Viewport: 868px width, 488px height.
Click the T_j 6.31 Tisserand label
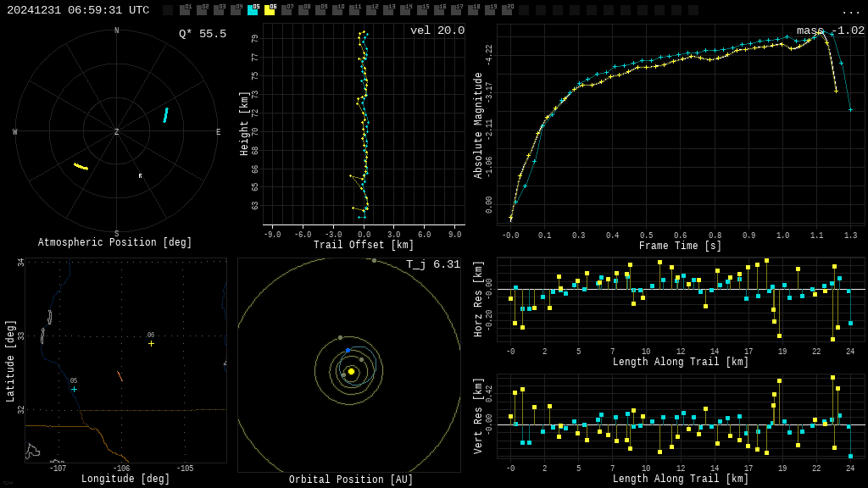pyautogui.click(x=432, y=264)
